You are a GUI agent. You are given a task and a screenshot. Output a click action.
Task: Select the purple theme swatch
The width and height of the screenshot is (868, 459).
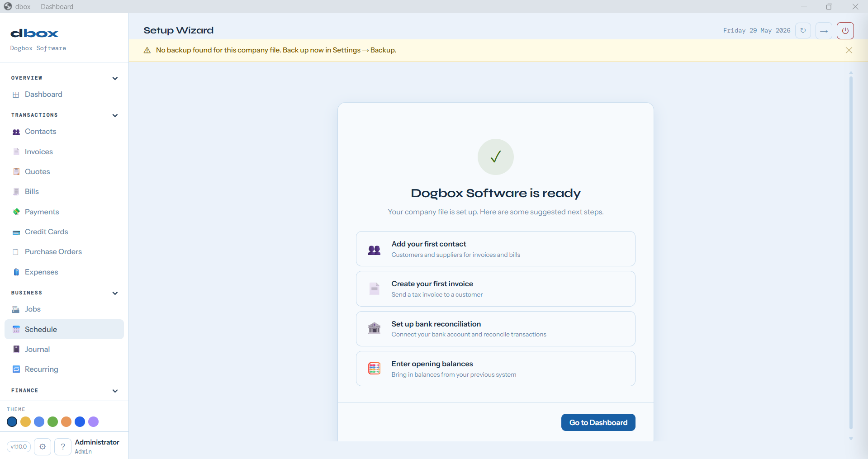pyautogui.click(x=94, y=422)
